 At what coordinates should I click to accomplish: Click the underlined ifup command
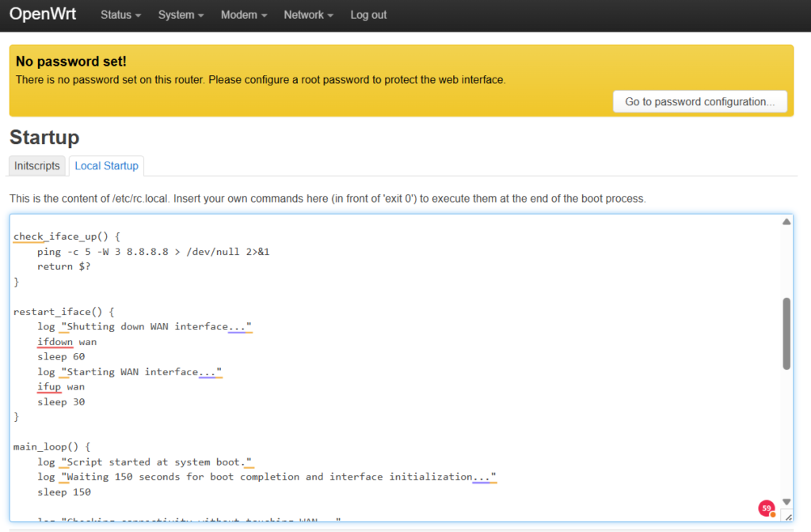click(49, 387)
